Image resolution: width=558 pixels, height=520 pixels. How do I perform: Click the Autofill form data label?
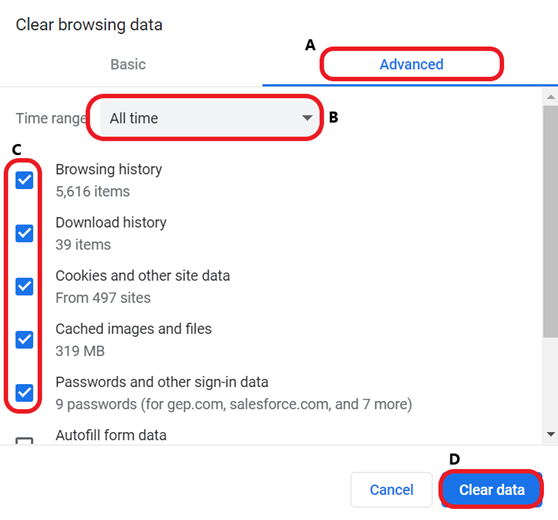click(x=111, y=435)
